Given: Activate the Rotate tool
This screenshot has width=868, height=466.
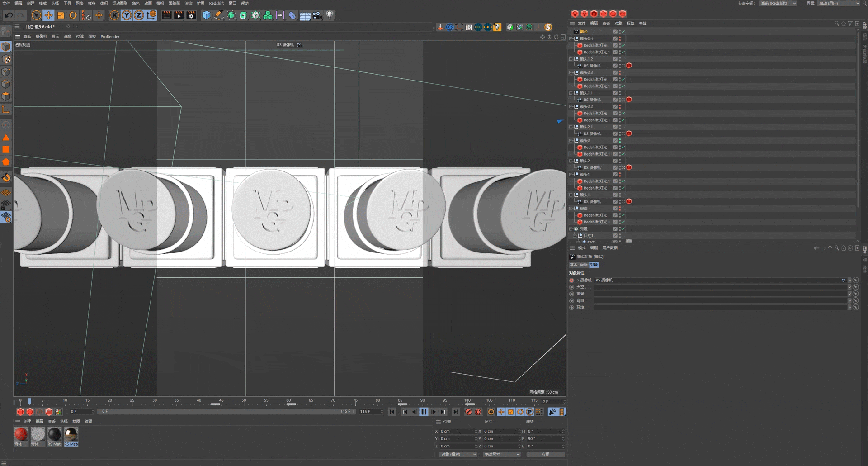Looking at the screenshot, I should coord(73,15).
